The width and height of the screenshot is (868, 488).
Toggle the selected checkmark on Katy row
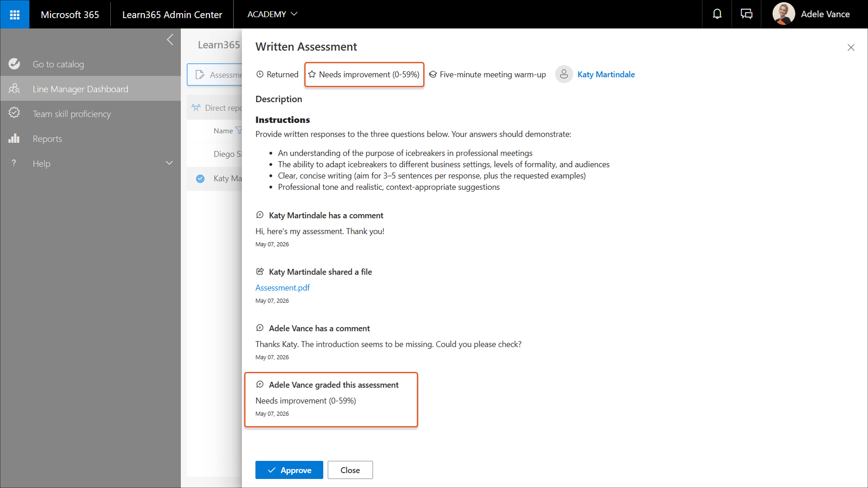pos(200,178)
